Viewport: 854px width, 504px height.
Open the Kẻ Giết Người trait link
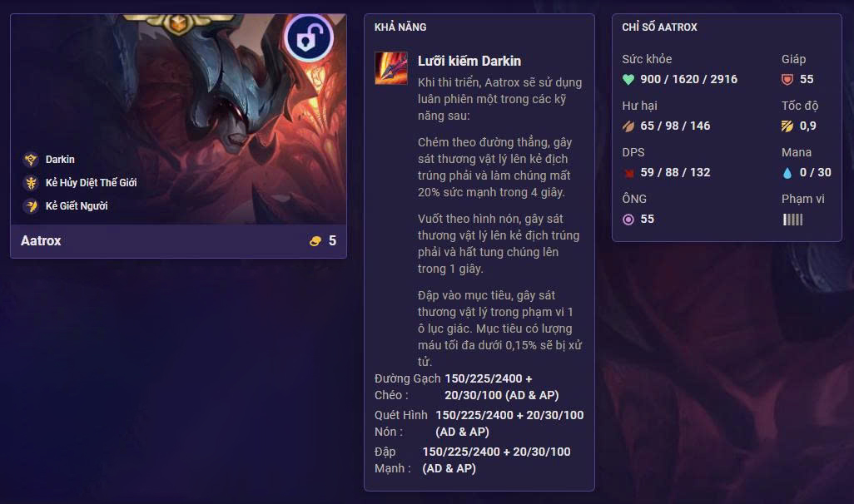pyautogui.click(x=77, y=206)
